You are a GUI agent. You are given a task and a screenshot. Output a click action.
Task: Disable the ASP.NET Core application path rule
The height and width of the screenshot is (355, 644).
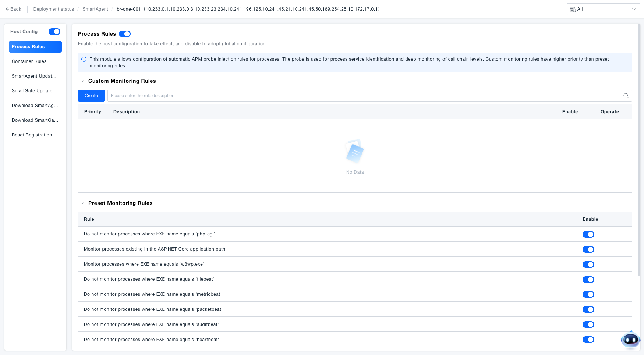click(x=588, y=249)
